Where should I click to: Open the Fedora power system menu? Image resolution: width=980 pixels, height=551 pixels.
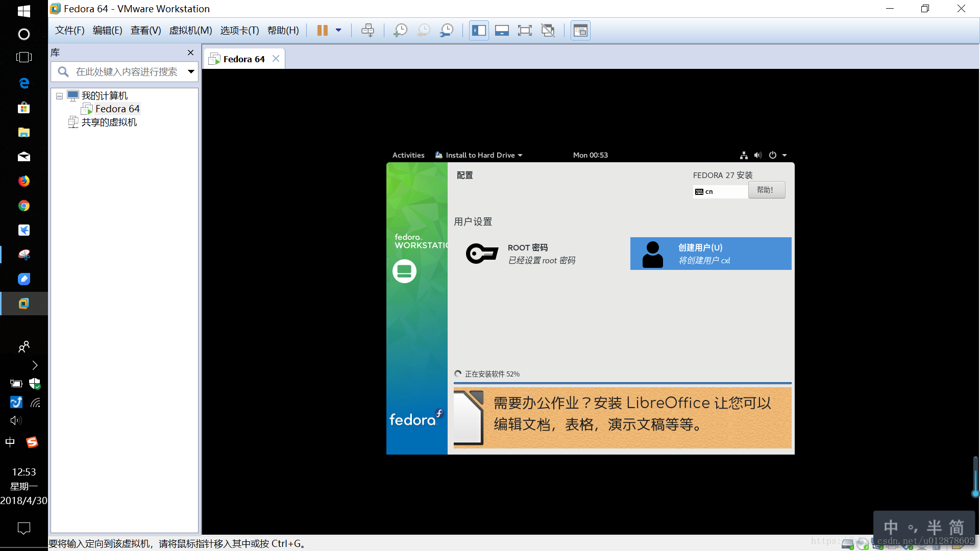(773, 155)
